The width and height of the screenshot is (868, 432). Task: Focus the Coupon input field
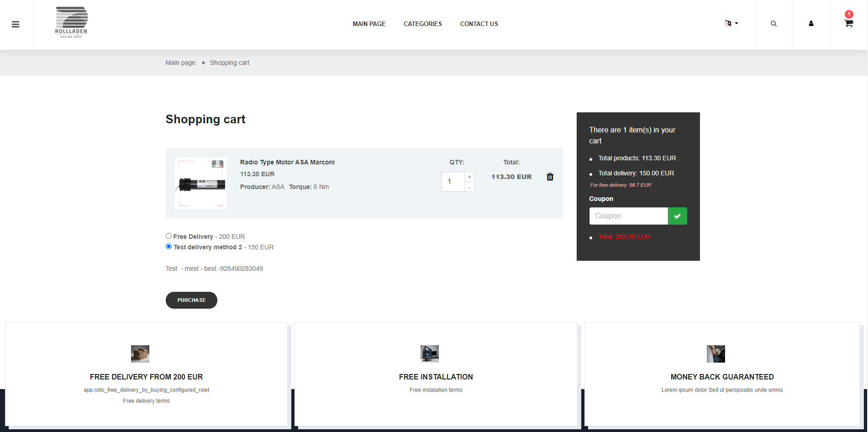(x=628, y=216)
